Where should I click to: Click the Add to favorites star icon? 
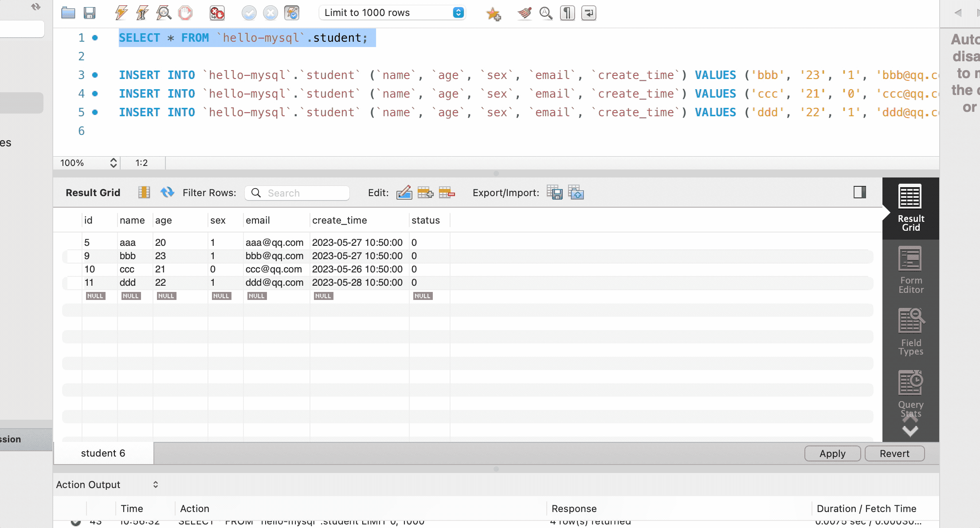(x=493, y=14)
